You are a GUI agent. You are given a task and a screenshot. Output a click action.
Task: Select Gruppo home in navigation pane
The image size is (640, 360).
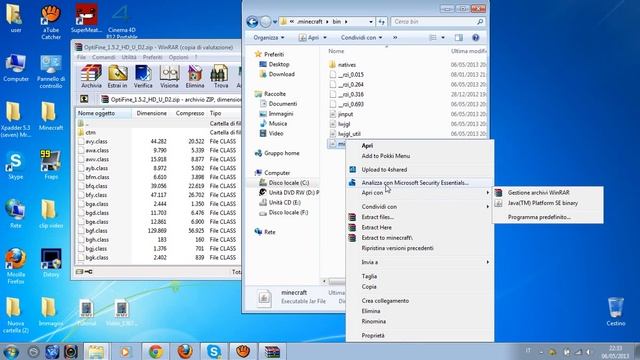[x=282, y=153]
